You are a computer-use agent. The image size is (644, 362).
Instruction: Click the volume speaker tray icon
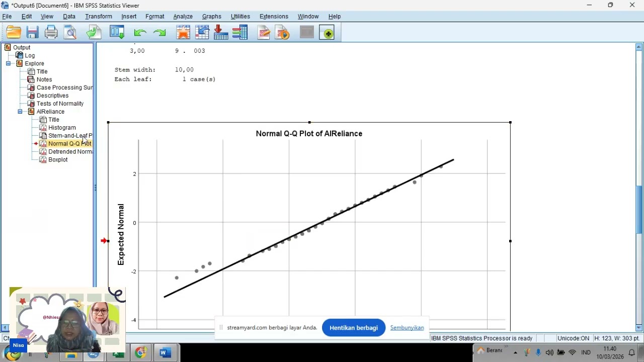point(549,352)
